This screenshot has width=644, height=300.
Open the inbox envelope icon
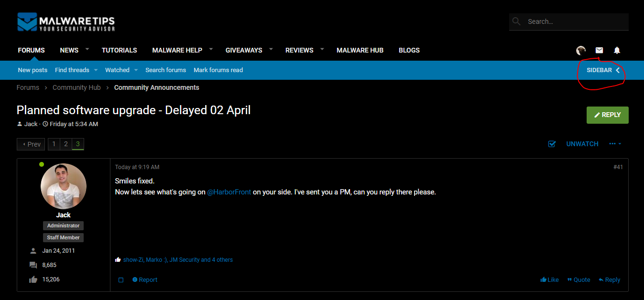tap(599, 50)
